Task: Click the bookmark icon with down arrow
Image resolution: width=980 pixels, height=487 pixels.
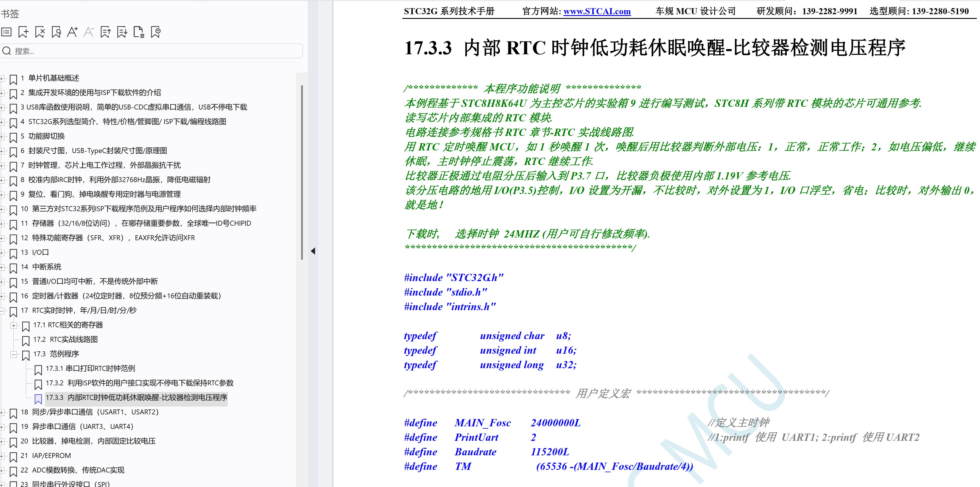Action: click(x=122, y=32)
